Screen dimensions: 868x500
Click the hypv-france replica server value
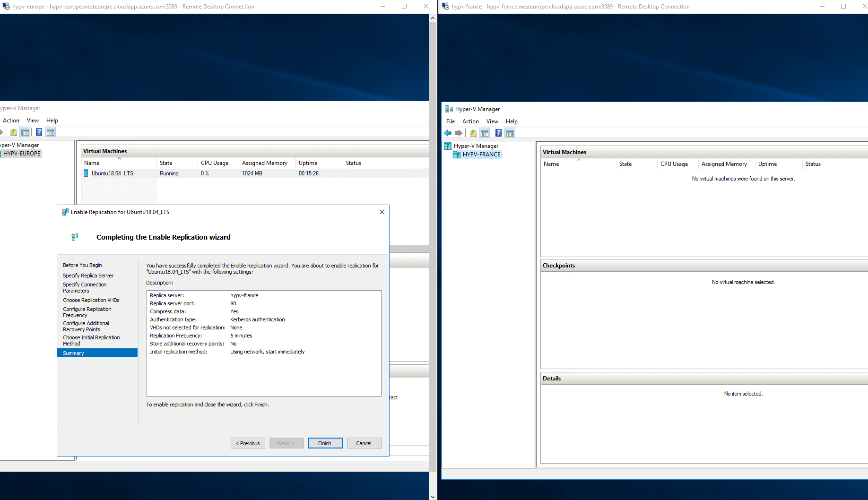click(x=244, y=295)
